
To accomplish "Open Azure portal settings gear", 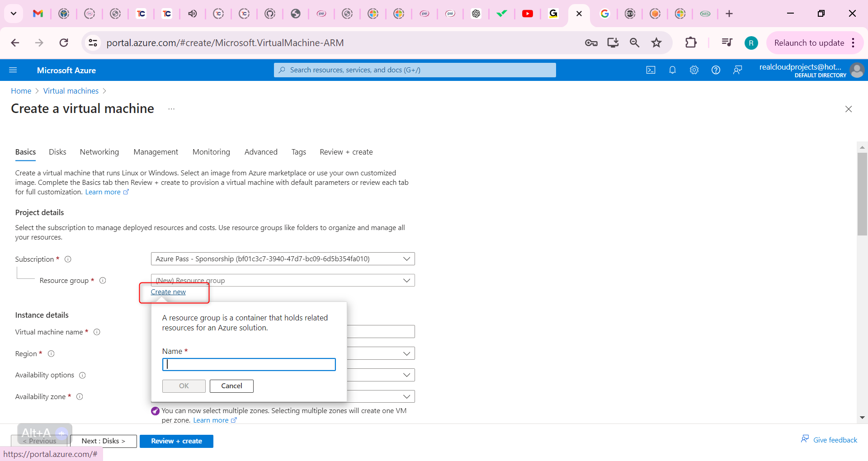I will click(x=694, y=70).
